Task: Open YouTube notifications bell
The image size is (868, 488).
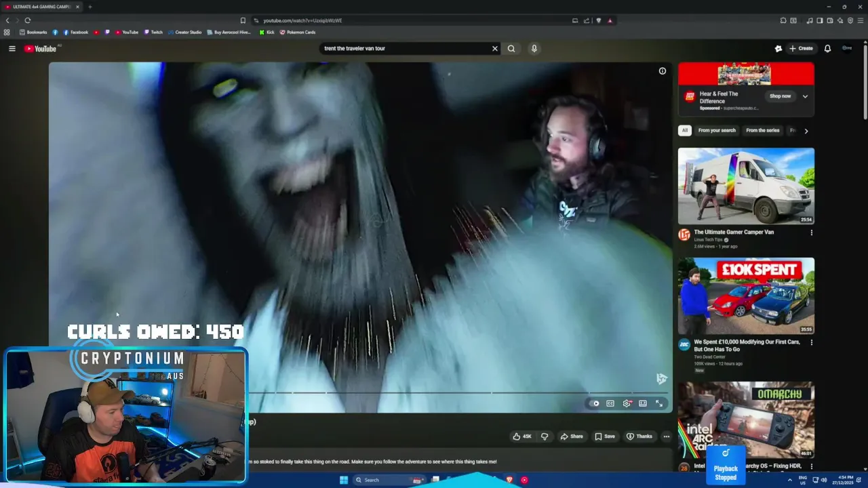Action: [827, 49]
